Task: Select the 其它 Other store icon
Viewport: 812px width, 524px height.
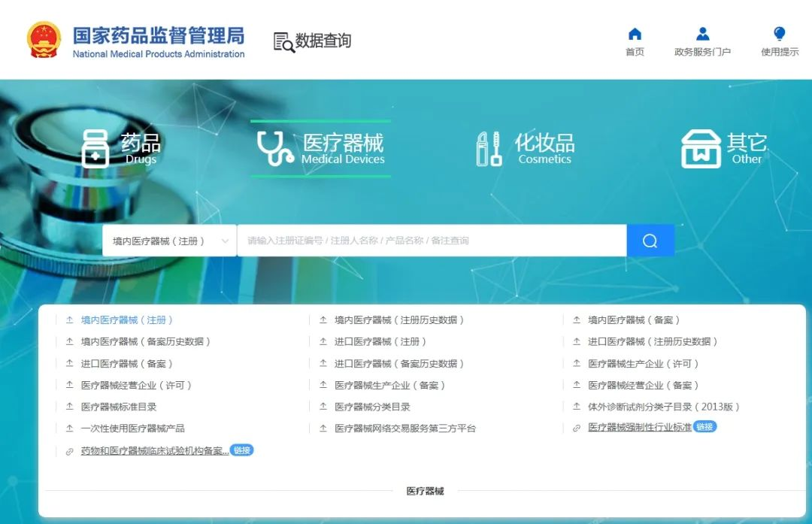Action: point(700,149)
